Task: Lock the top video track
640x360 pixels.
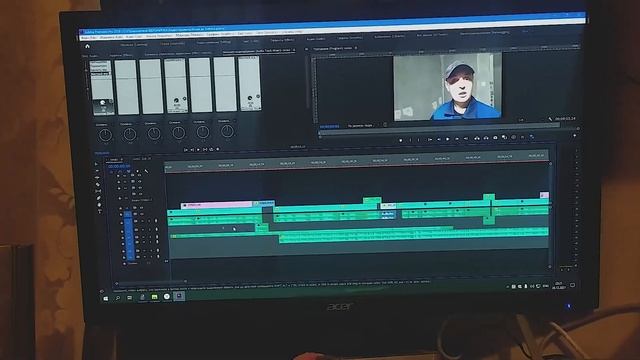Action: 119,176
